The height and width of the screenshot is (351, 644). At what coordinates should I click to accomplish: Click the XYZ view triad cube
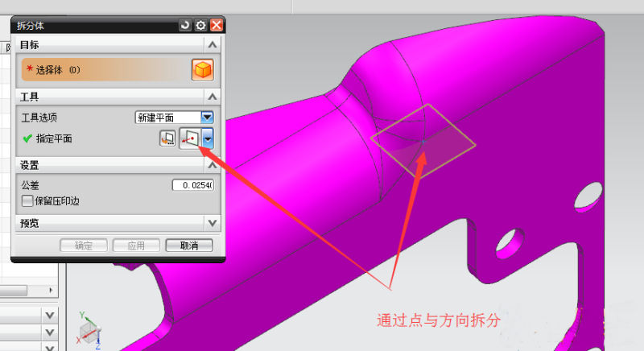click(x=88, y=330)
